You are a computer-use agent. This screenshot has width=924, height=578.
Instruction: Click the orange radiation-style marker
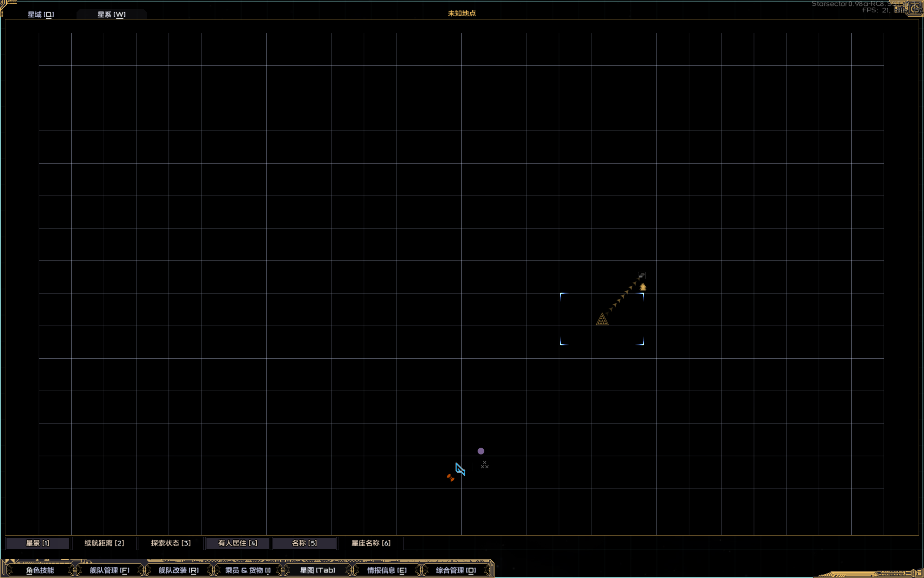(x=450, y=478)
